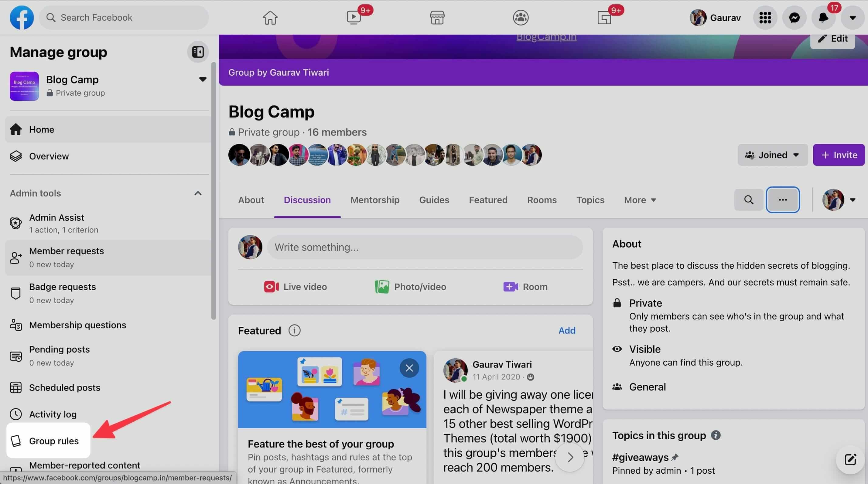868x484 pixels.
Task: Collapse the Manage group sidebar panel
Action: [197, 52]
